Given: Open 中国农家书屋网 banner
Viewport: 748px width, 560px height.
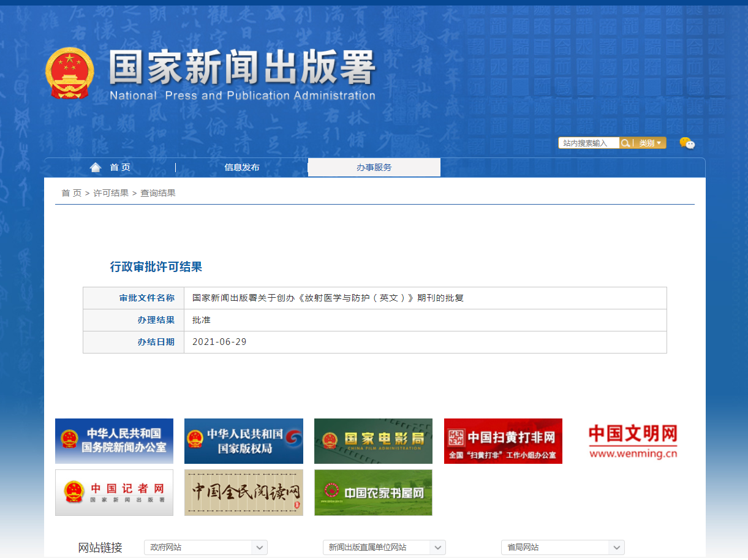Looking at the screenshot, I should coord(373,493).
